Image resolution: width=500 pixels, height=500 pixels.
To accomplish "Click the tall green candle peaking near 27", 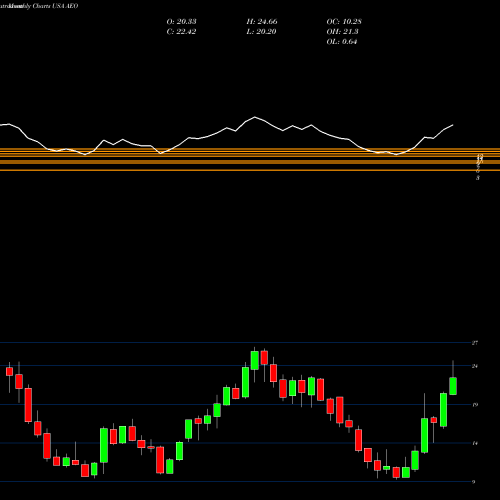I will click(x=255, y=360).
